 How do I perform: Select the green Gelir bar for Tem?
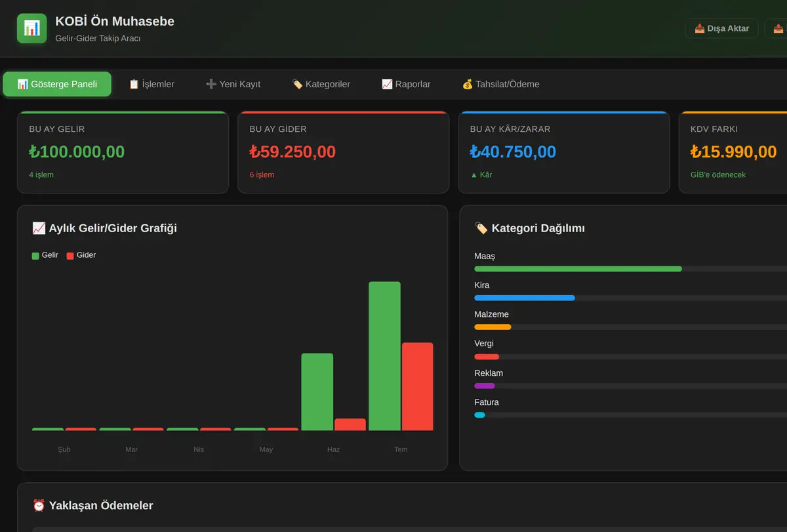[384, 356]
